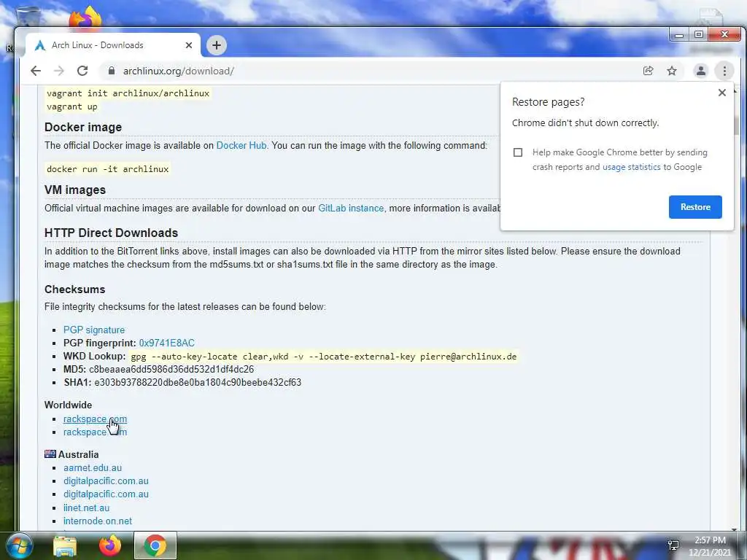This screenshot has height=560, width=747.
Task: Click the VM images heading
Action: point(75,190)
